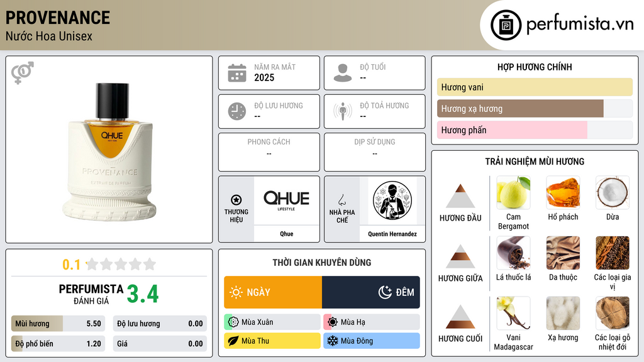
Task: Select the Hương xạ hương accord bar
Action: coord(535,109)
